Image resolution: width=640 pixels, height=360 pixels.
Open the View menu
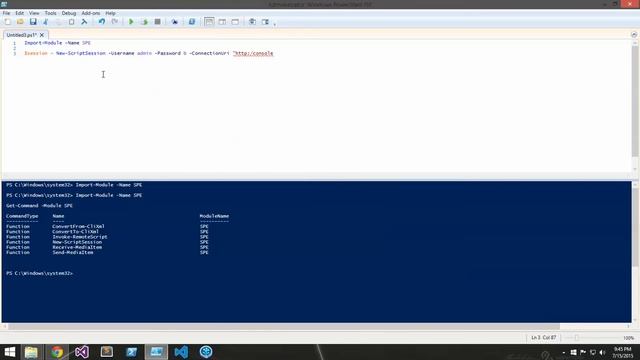[34, 13]
